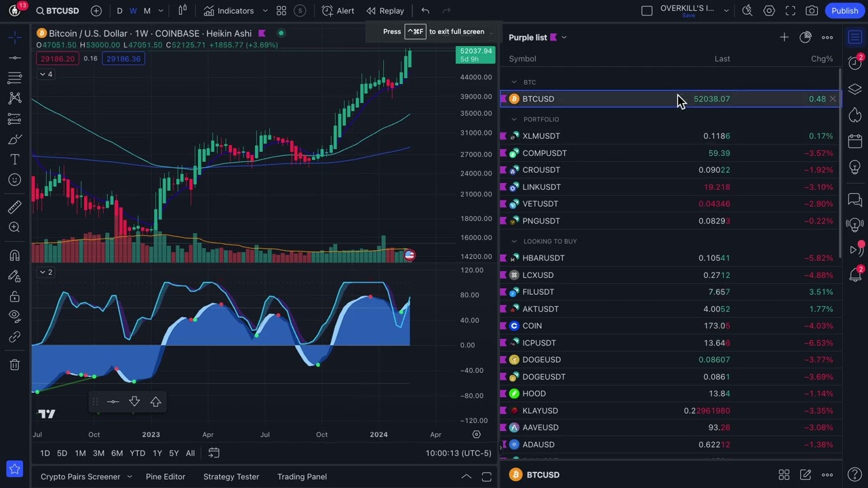Collapse the BTC watchlist section
The height and width of the screenshot is (488, 868).
coord(514,82)
